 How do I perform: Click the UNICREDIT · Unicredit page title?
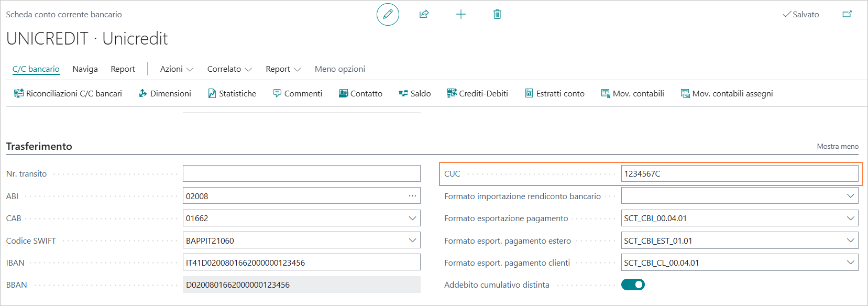tap(87, 38)
